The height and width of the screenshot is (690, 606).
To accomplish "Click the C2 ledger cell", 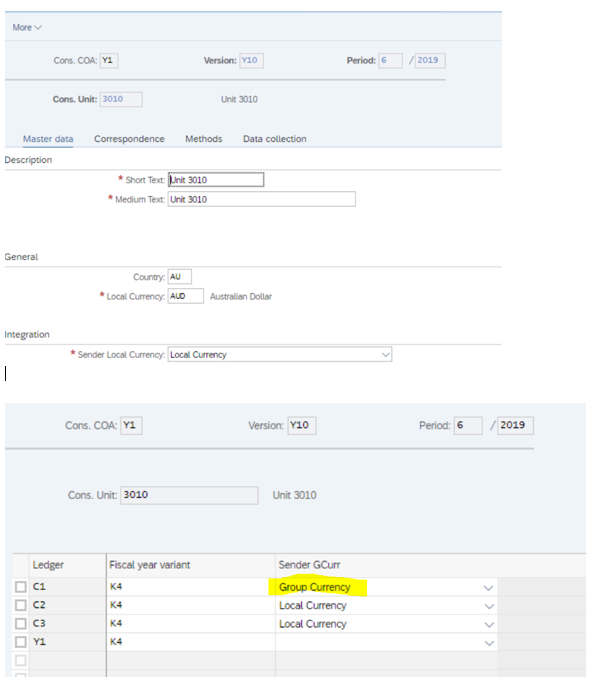I will point(67,606).
